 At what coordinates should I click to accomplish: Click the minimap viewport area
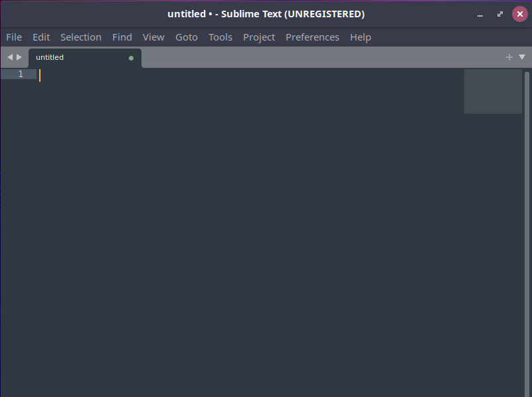(493, 91)
